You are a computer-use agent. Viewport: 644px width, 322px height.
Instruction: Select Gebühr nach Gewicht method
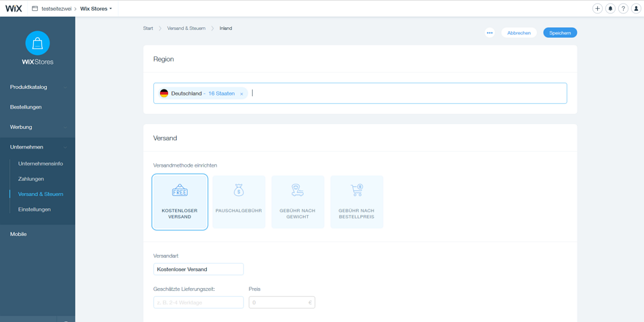[x=298, y=202]
